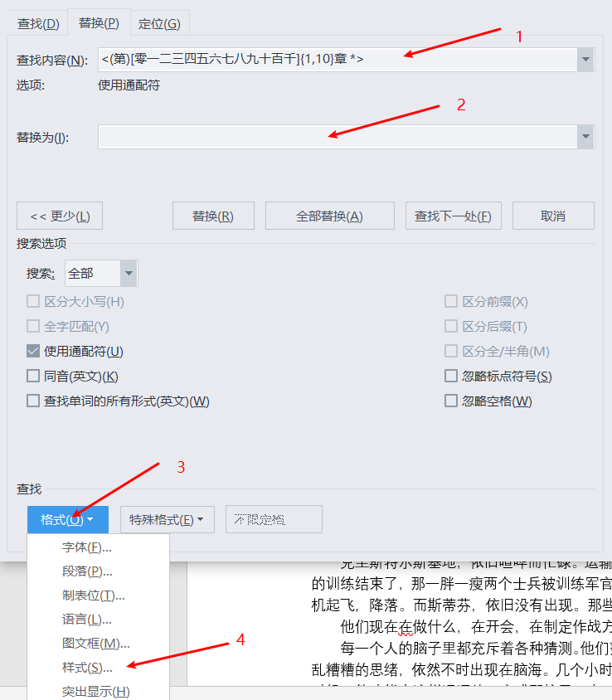
Task: Click document text line starting 乱糟糟的思绪
Action: pos(461,669)
